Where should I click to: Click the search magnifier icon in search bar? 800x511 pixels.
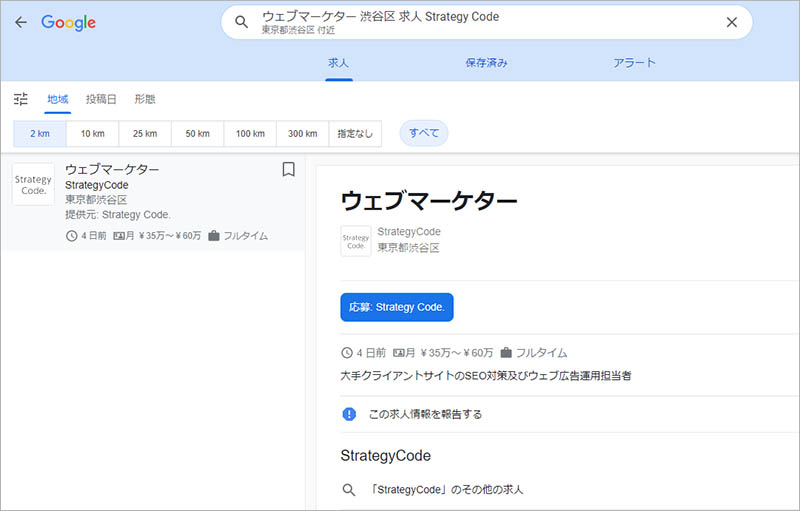tap(241, 22)
